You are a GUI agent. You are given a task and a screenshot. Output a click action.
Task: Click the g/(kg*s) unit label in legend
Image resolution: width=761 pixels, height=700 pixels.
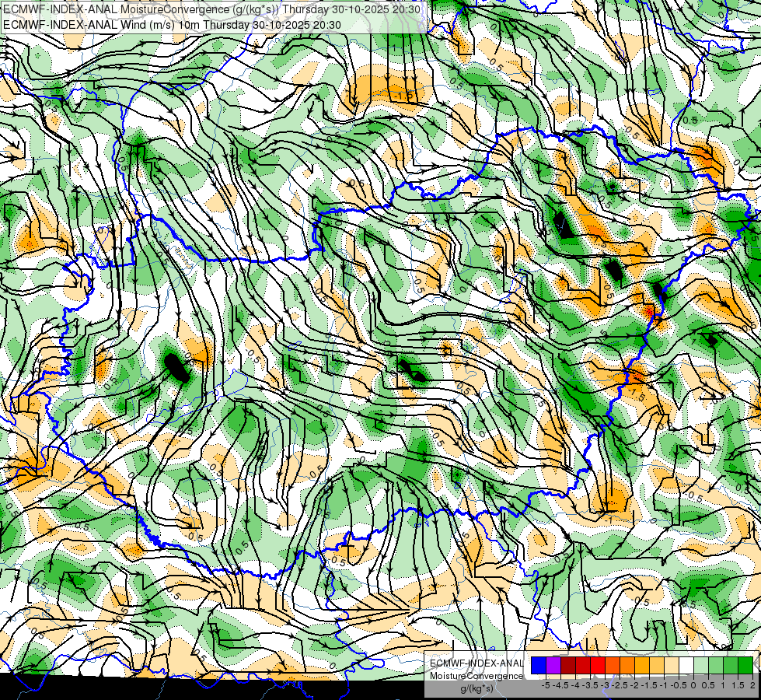click(477, 688)
